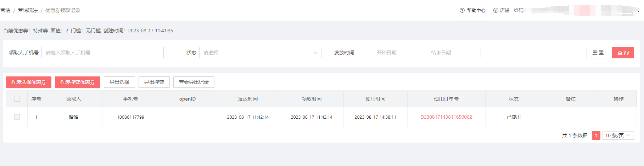644x166 pixels.
Task: Select the 结束日期 end date field
Action: coord(441,53)
